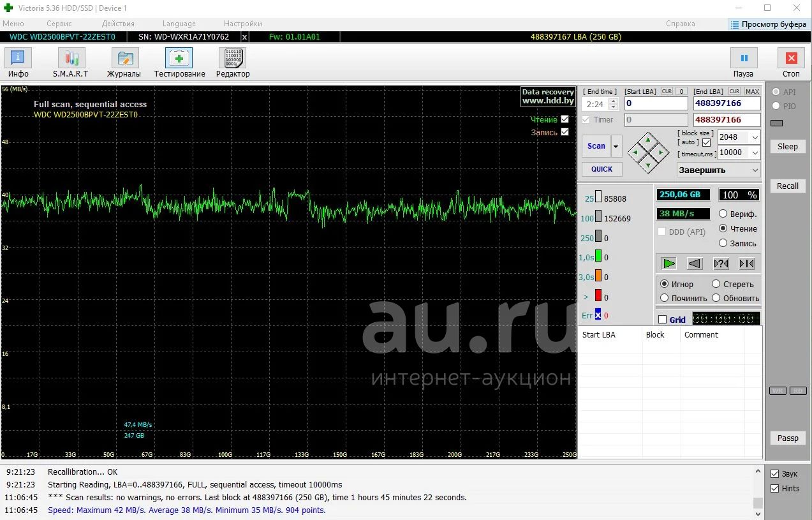Click the RD indicator in the gray sidebar
812x520 pixels.
click(798, 390)
